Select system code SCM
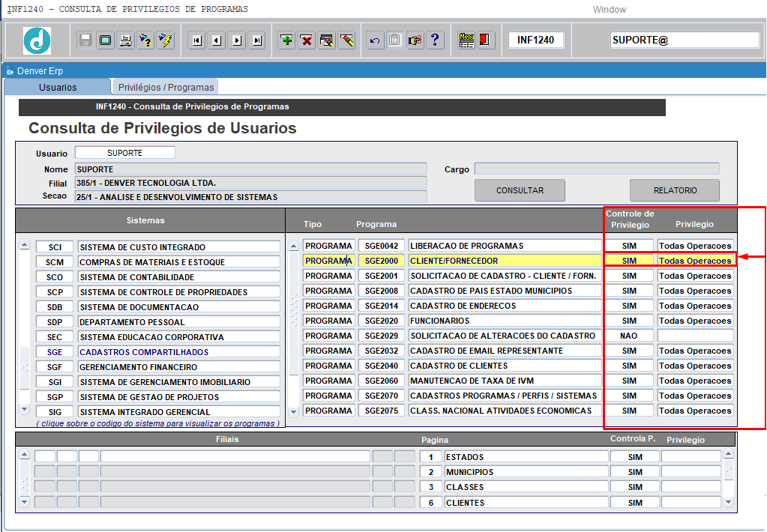The image size is (767, 532). point(55,262)
